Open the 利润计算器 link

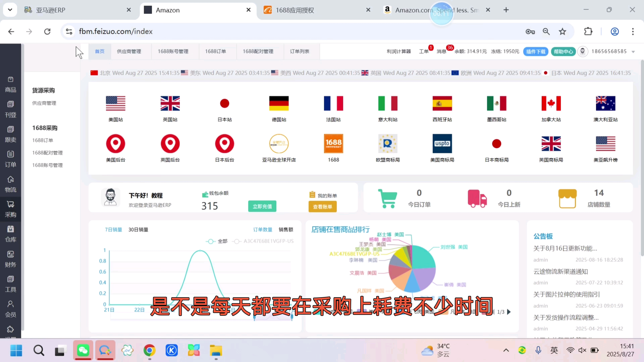point(399,51)
